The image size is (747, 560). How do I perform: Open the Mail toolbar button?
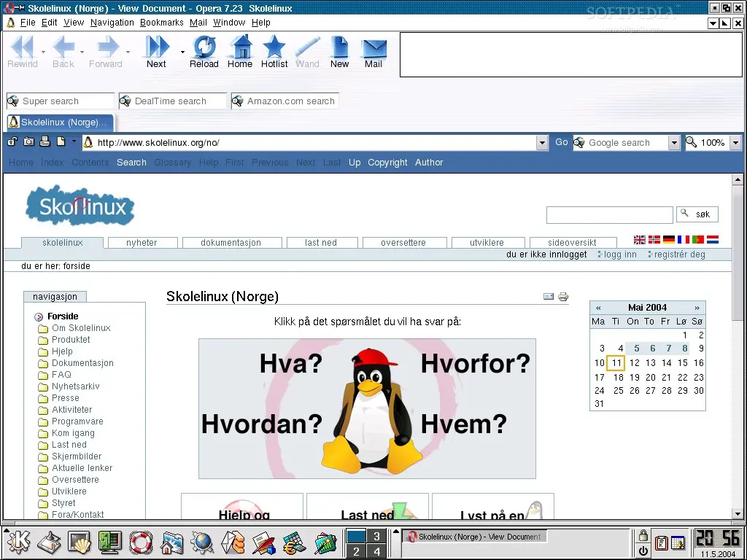(x=373, y=52)
